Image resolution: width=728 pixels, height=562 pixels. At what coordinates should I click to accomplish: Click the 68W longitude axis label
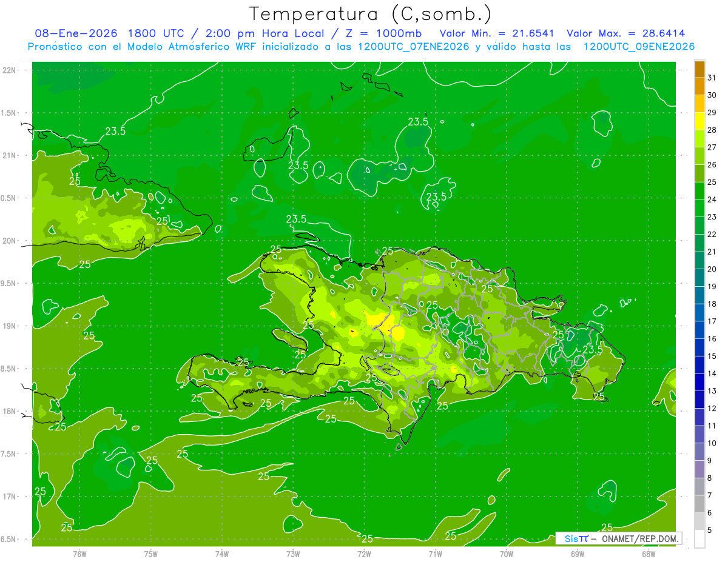[x=649, y=554]
